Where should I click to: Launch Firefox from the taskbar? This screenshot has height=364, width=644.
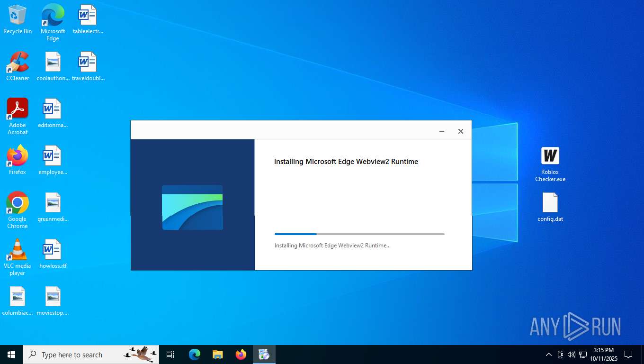pyautogui.click(x=241, y=355)
